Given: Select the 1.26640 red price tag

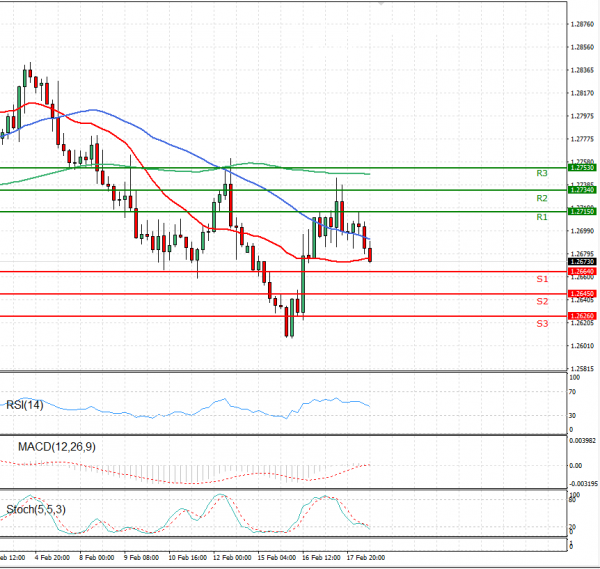Looking at the screenshot, I should pyautogui.click(x=582, y=271).
